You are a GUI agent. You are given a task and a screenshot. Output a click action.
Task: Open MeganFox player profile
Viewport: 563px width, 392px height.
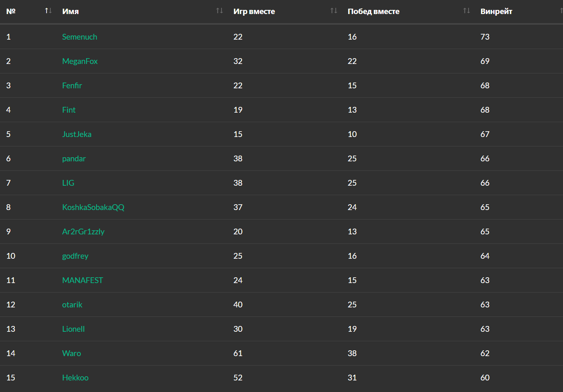pyautogui.click(x=80, y=61)
